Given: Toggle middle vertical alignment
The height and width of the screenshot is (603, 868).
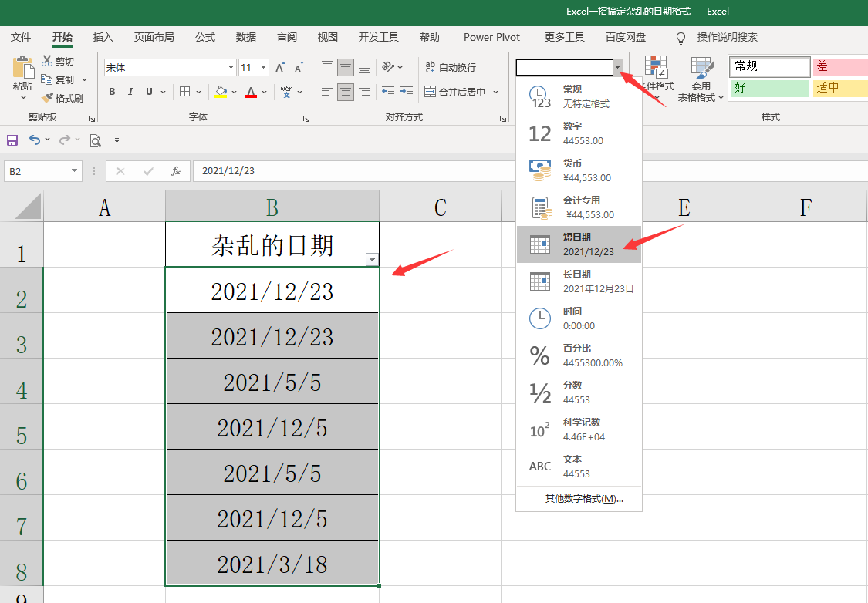Looking at the screenshot, I should point(346,68).
